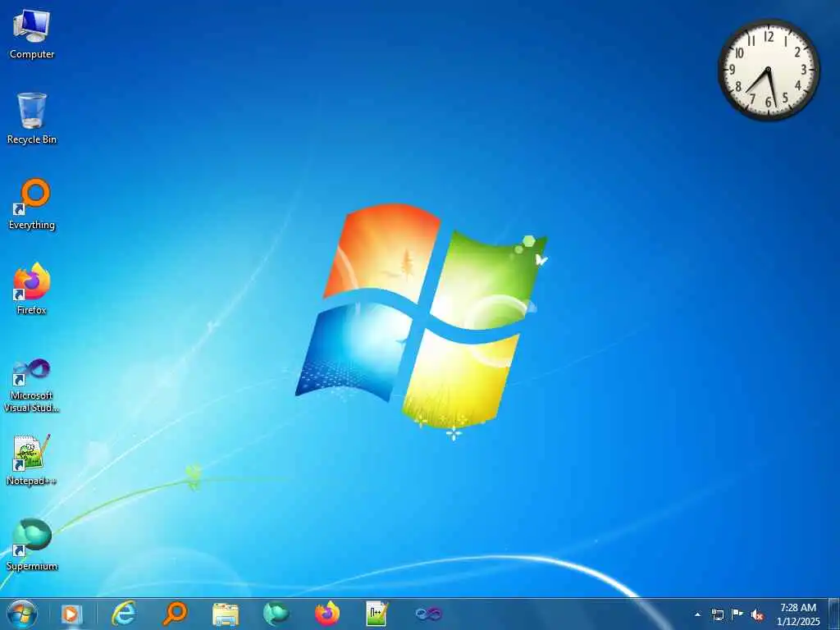840x630 pixels.
Task: Open Windows Explorer from the taskbar
Action: pos(226,614)
